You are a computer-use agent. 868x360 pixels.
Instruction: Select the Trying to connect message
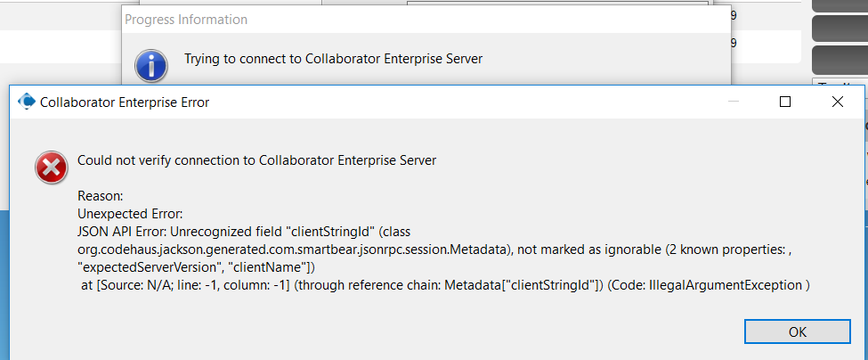333,59
